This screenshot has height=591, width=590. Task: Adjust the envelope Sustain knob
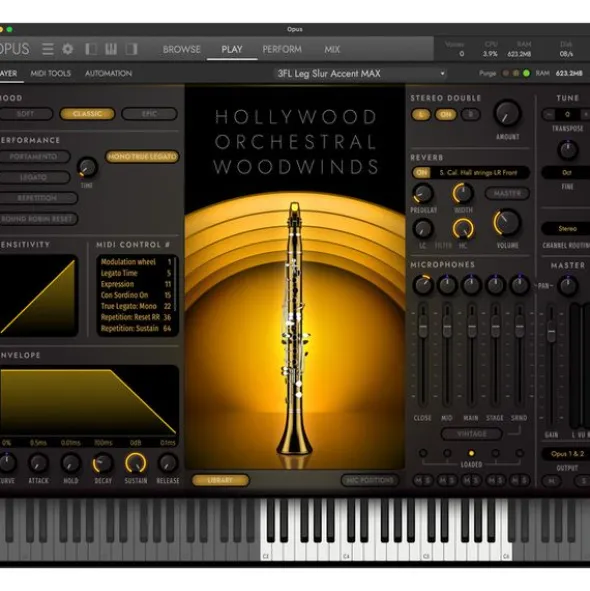tap(136, 463)
